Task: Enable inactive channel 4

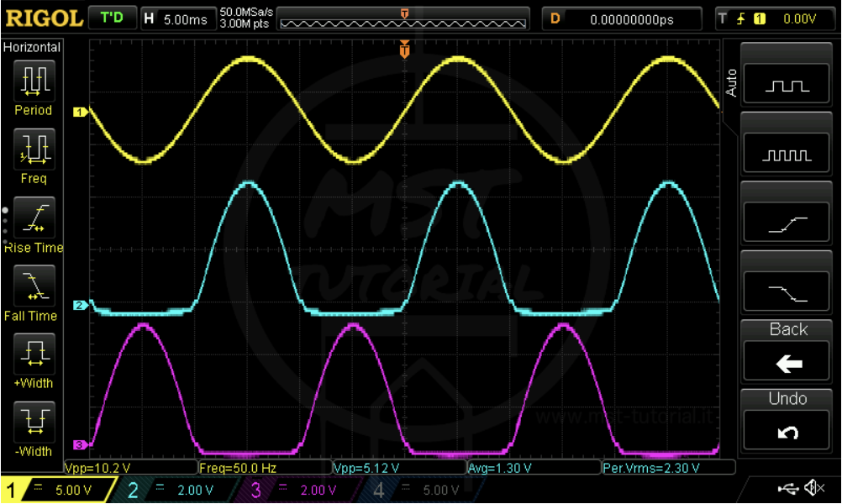Action: coord(423,491)
